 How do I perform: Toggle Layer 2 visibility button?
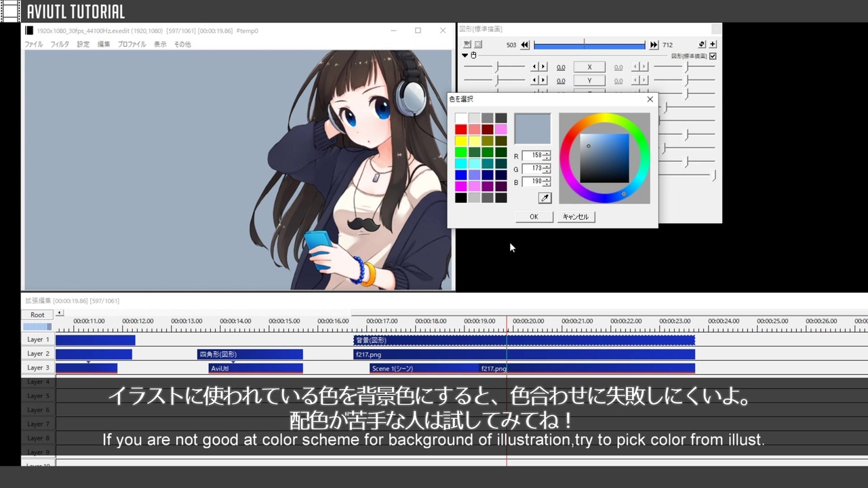click(38, 354)
